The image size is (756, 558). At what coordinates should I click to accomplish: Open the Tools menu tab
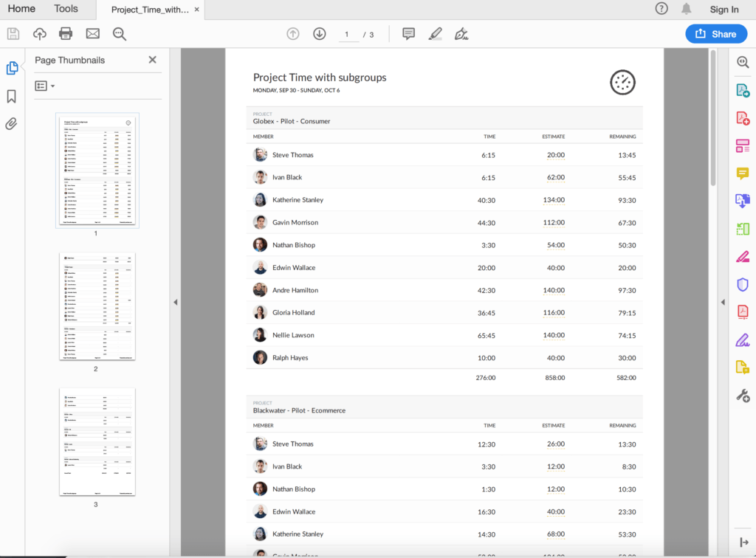coord(66,9)
